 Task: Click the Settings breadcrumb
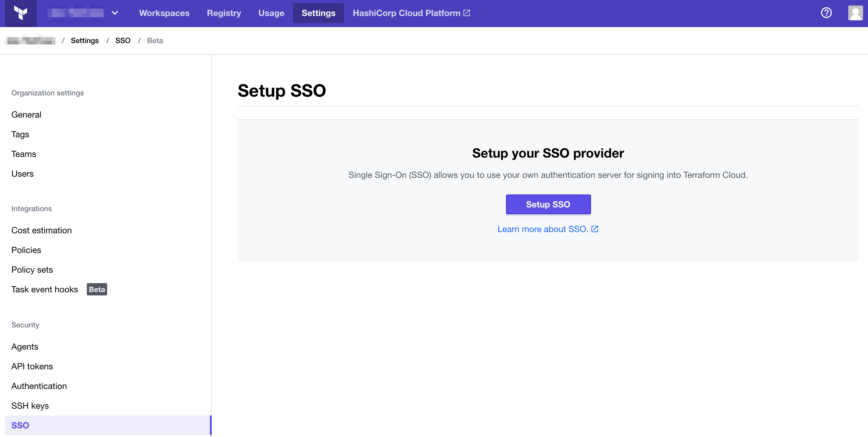click(85, 40)
